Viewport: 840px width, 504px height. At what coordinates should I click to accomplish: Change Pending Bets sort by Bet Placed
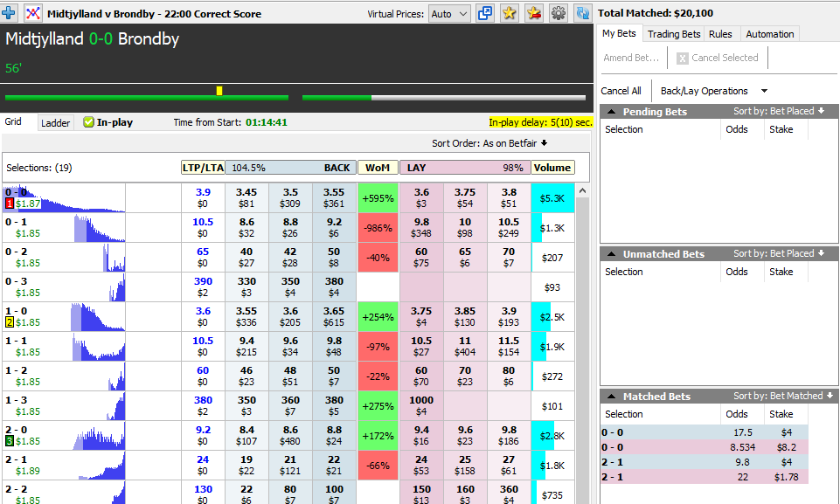click(779, 111)
